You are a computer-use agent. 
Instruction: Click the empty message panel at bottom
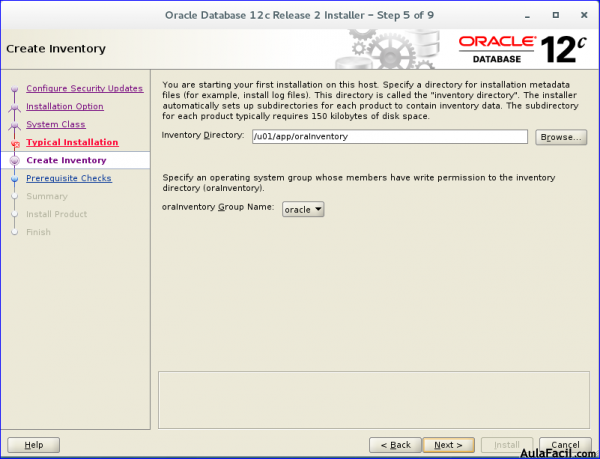[x=374, y=400]
